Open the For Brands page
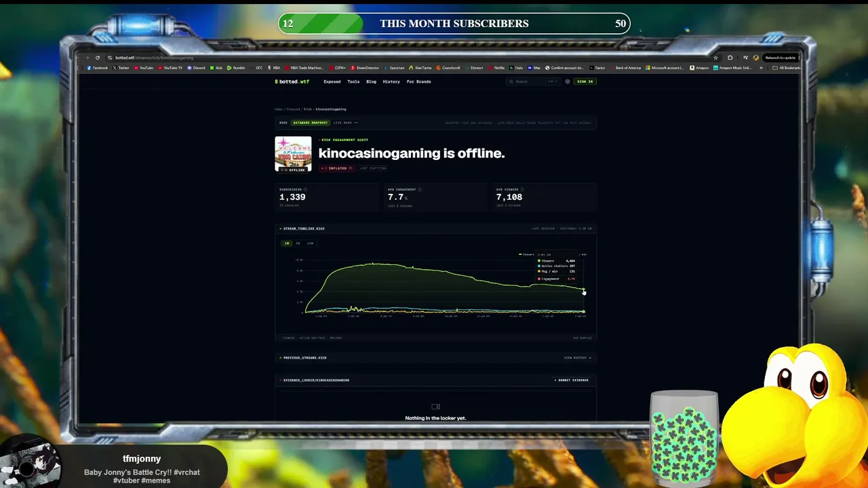The image size is (868, 488). point(418,81)
